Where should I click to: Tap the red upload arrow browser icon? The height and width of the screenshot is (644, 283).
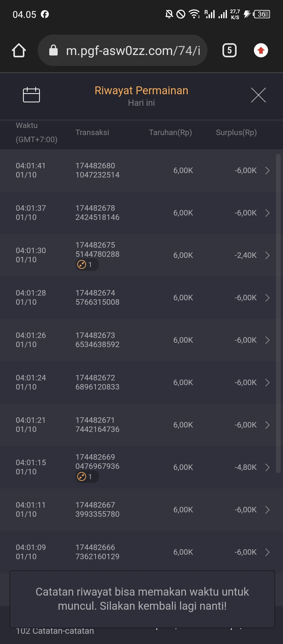261,50
